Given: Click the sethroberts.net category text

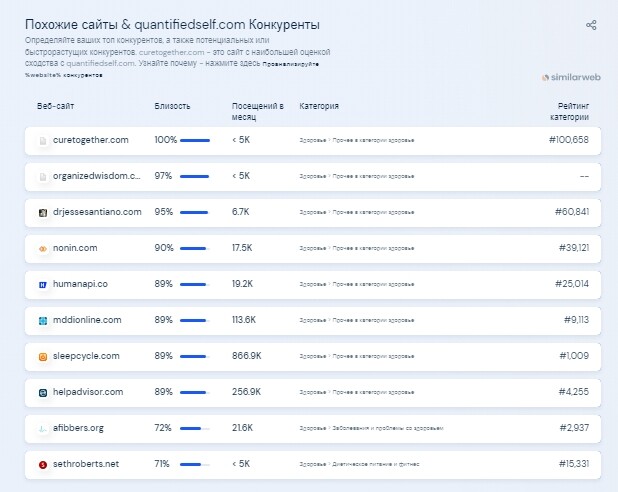Looking at the screenshot, I should point(359,464).
